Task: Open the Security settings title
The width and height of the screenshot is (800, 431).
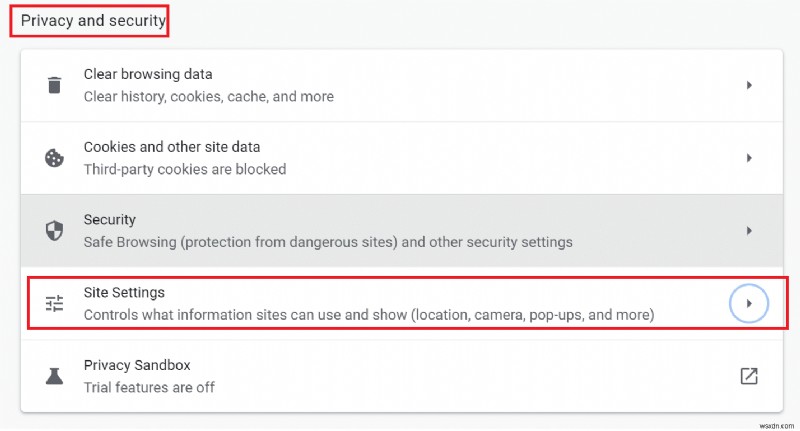Action: 110,219
